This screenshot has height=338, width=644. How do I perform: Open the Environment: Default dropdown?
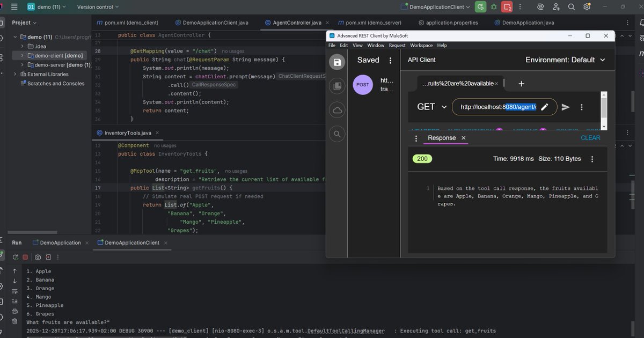pyautogui.click(x=565, y=60)
